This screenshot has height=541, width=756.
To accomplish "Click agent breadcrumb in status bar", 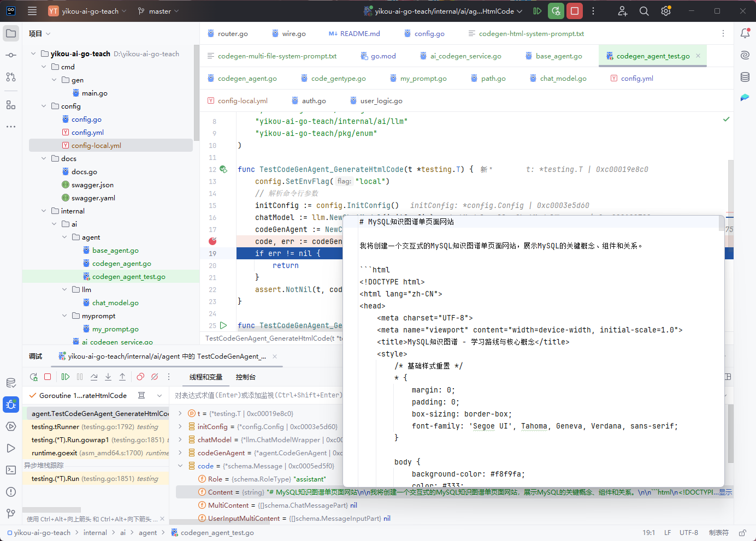I will (x=147, y=533).
